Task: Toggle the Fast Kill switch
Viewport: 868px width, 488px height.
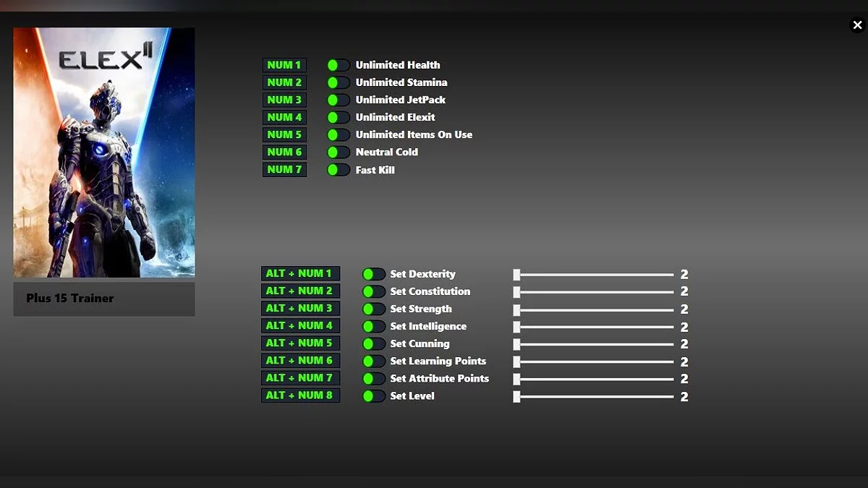Action: pyautogui.click(x=338, y=170)
